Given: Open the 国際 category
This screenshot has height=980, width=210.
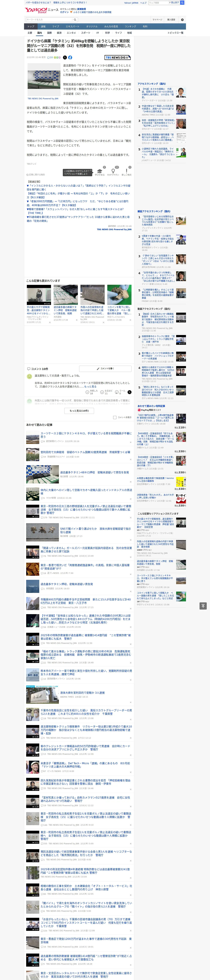Looking at the screenshot, I should point(49,33).
